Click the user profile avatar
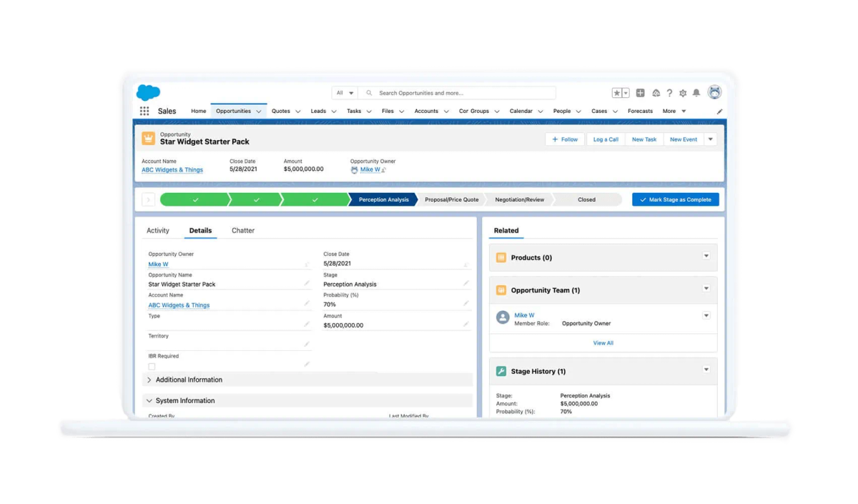 tap(714, 92)
